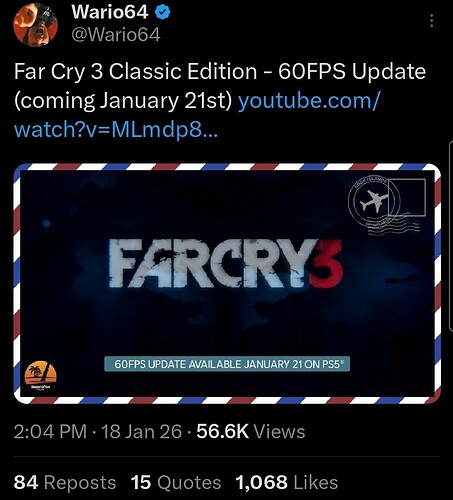The image size is (453, 500).
Task: Show the 84 Reposts list
Action: (x=65, y=482)
